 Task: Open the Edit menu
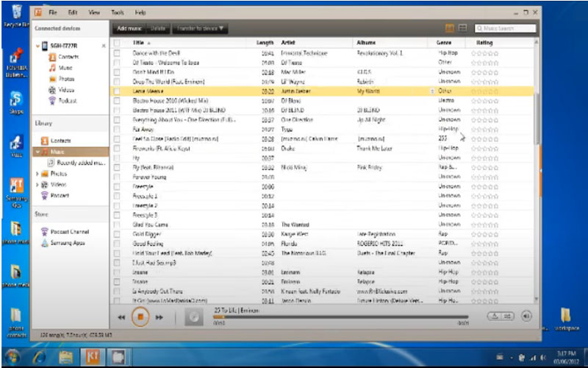coord(72,13)
